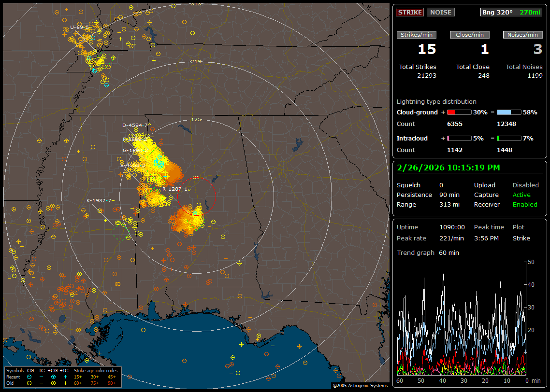Click the Close/min label button

pos(470,35)
